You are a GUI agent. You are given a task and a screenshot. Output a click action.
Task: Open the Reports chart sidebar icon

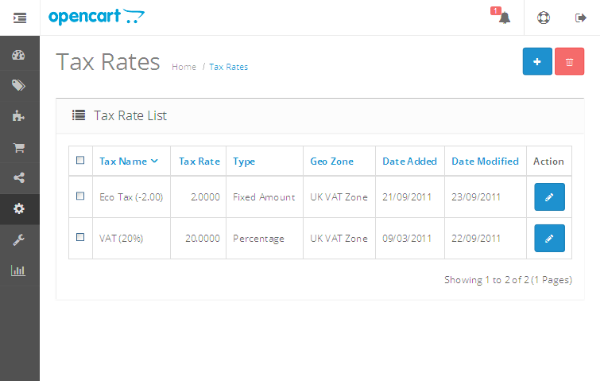[18, 270]
